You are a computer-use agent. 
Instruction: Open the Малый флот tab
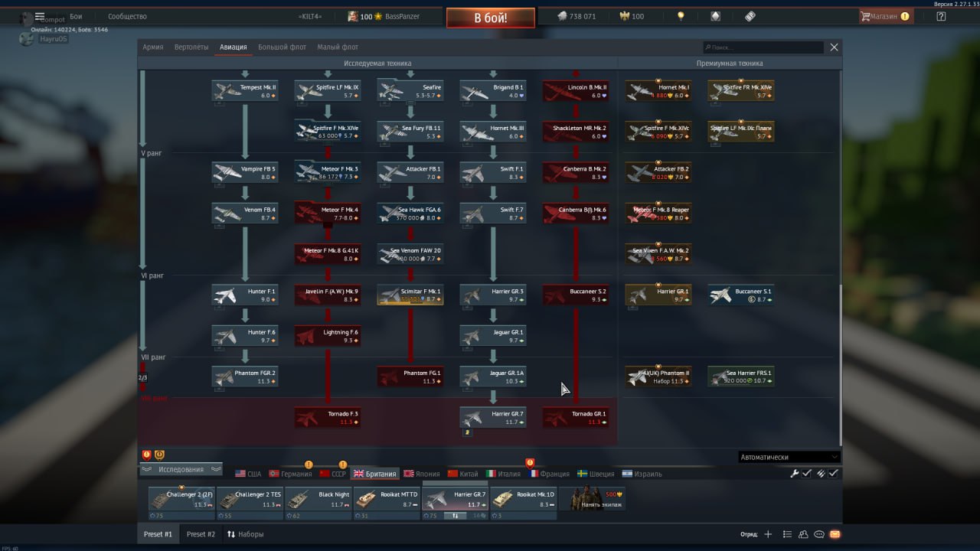[338, 47]
